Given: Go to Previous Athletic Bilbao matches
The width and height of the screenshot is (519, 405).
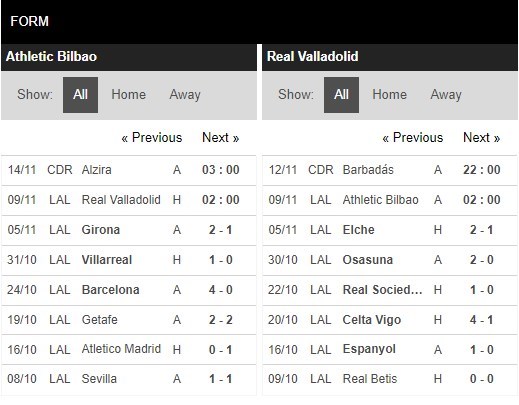Looking at the screenshot, I should coord(152,138).
